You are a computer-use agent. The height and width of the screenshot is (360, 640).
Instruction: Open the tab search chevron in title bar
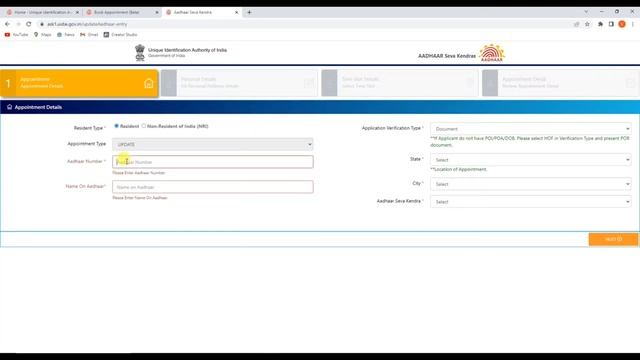[586, 12]
